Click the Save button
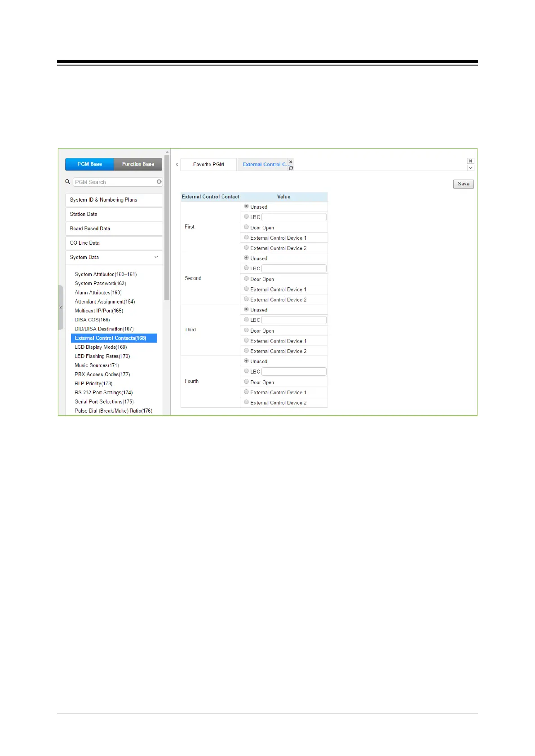The image size is (535, 756). [463, 184]
